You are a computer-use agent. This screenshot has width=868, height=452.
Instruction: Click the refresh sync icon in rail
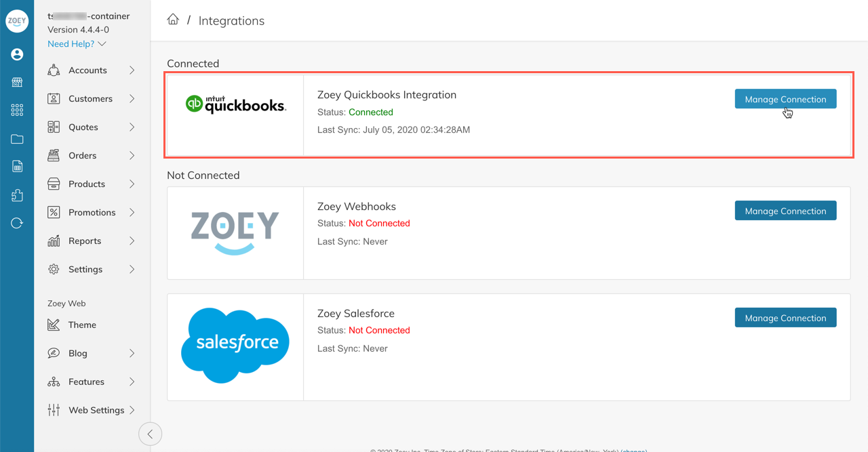point(17,223)
